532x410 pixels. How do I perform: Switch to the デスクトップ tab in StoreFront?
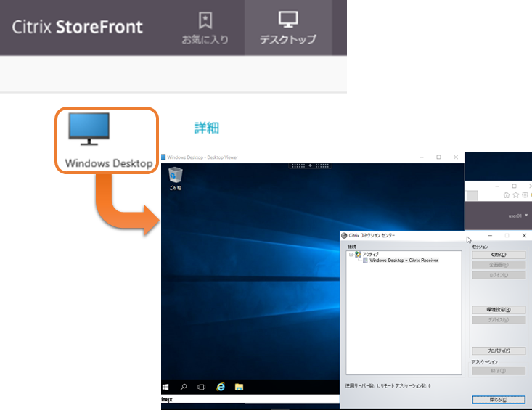point(288,28)
